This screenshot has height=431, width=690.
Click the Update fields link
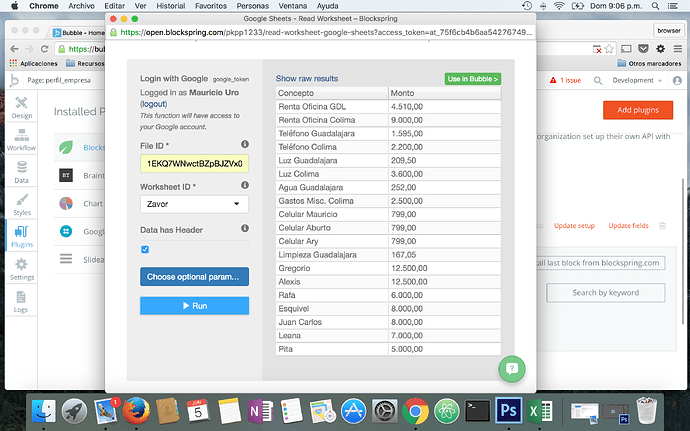[628, 225]
